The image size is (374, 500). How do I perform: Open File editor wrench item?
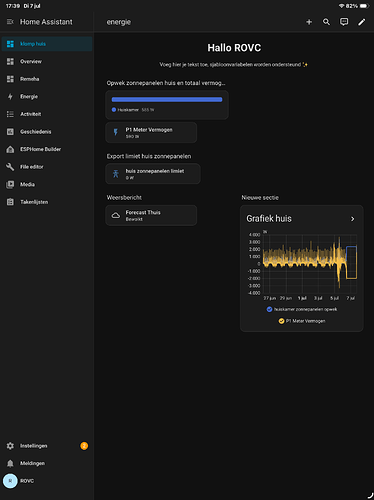pyautogui.click(x=47, y=167)
